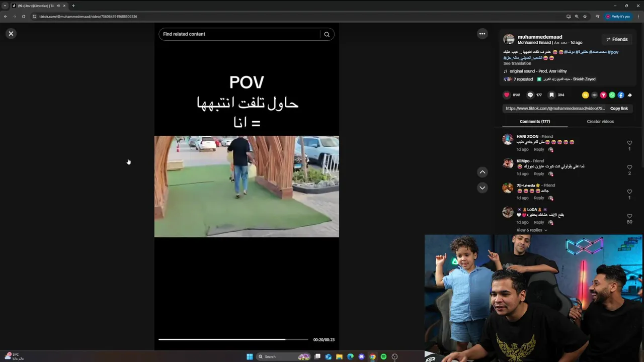Viewport: 644px width, 362px height.
Task: Click the comment bubble icon showing 177
Action: pos(530,95)
